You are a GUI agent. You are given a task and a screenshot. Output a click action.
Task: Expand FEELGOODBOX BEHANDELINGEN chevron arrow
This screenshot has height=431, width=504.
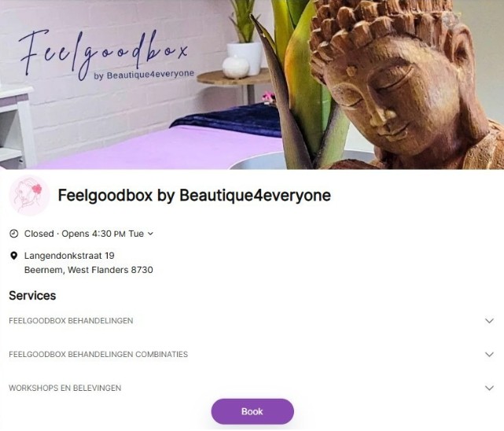point(489,321)
